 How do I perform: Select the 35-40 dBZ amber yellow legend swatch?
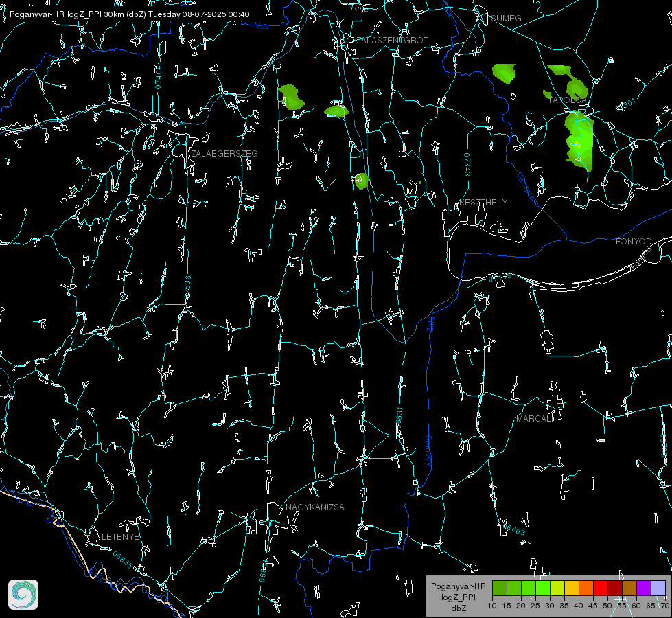click(572, 588)
